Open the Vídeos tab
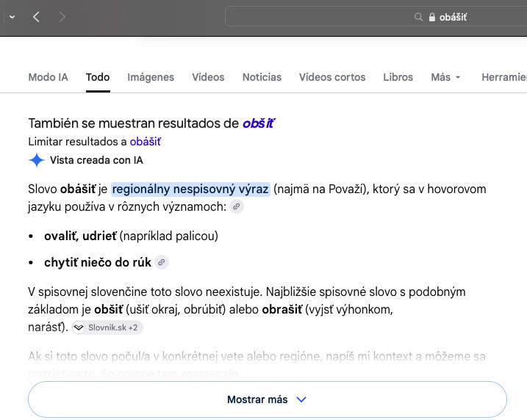 (x=208, y=77)
